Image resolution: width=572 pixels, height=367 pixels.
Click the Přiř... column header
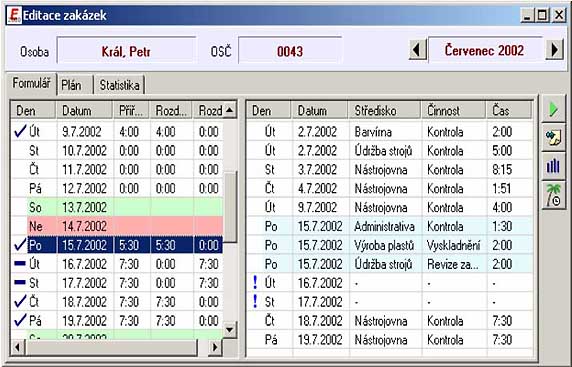(x=131, y=110)
